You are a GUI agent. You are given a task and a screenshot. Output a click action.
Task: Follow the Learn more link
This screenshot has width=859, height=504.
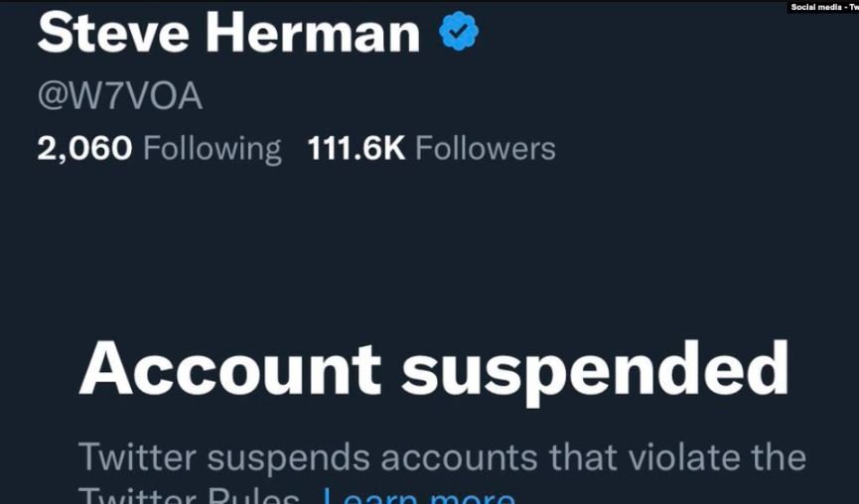pyautogui.click(x=419, y=496)
